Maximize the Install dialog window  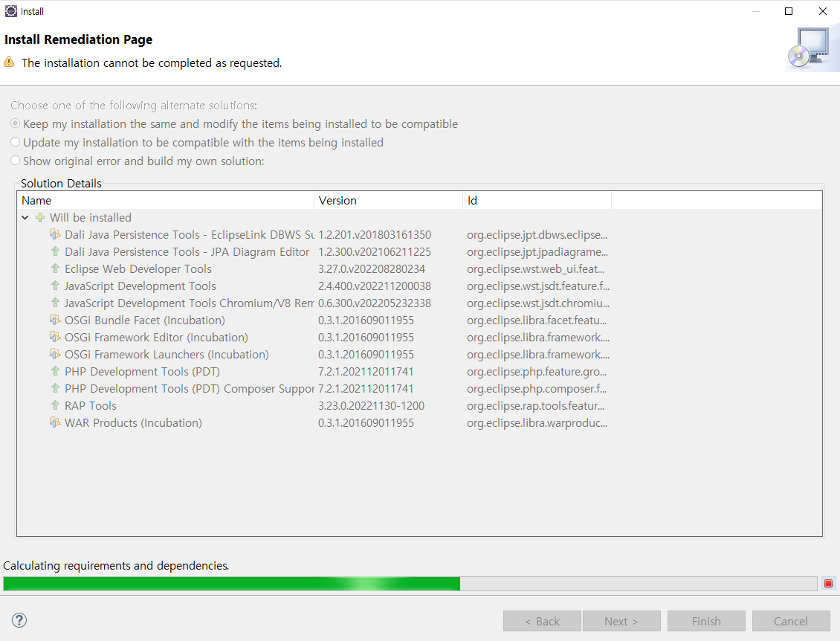[789, 11]
